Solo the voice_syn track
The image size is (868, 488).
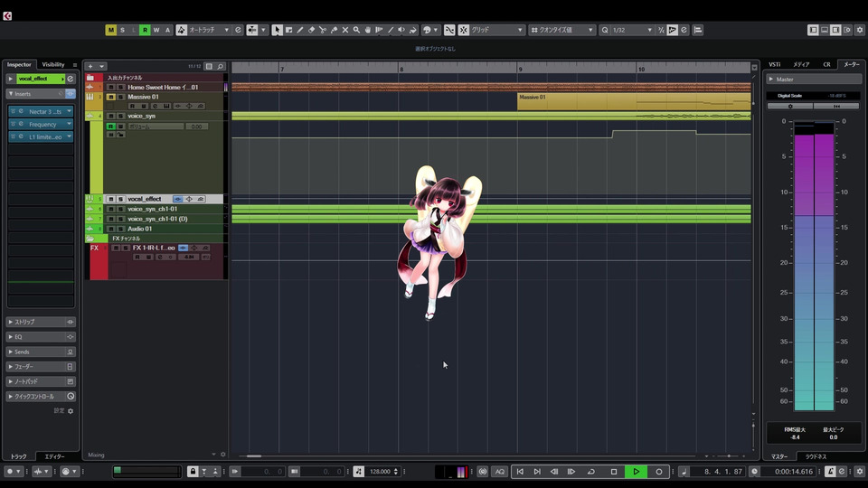point(120,117)
